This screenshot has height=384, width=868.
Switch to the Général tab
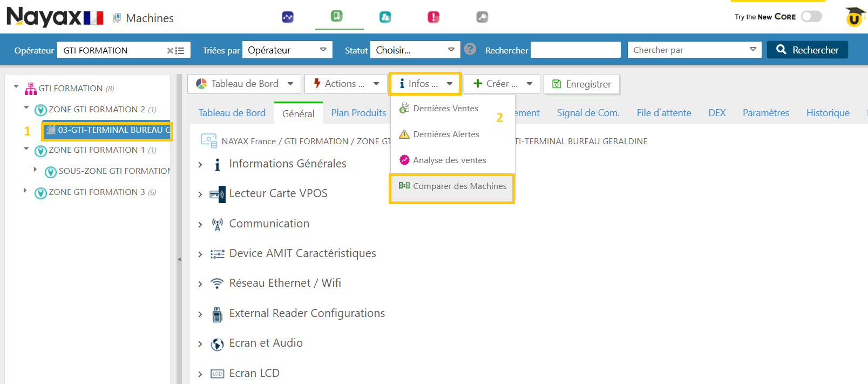pyautogui.click(x=299, y=113)
